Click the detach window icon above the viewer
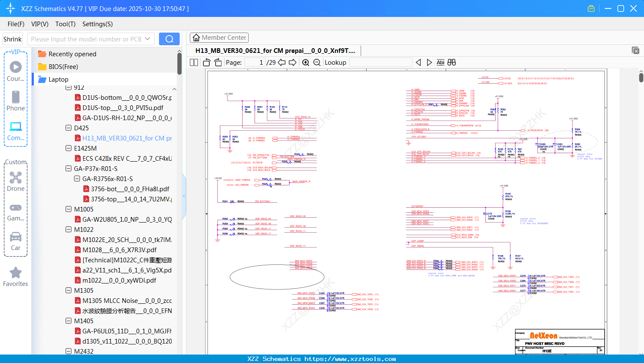Screen dimensions: 644x363 point(636,50)
